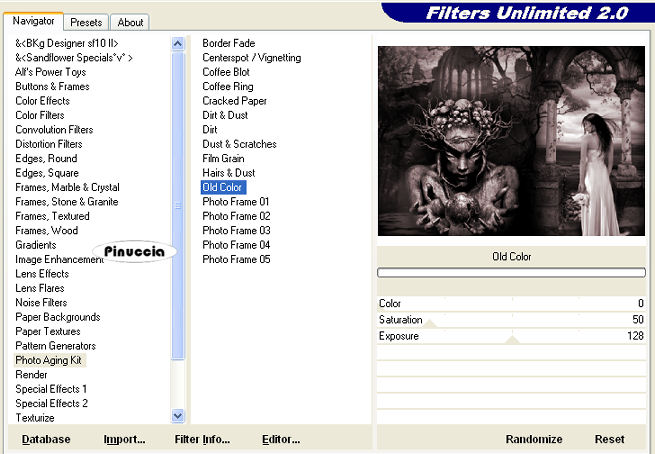Select Pattern Generators category
The image size is (655, 454).
point(56,346)
